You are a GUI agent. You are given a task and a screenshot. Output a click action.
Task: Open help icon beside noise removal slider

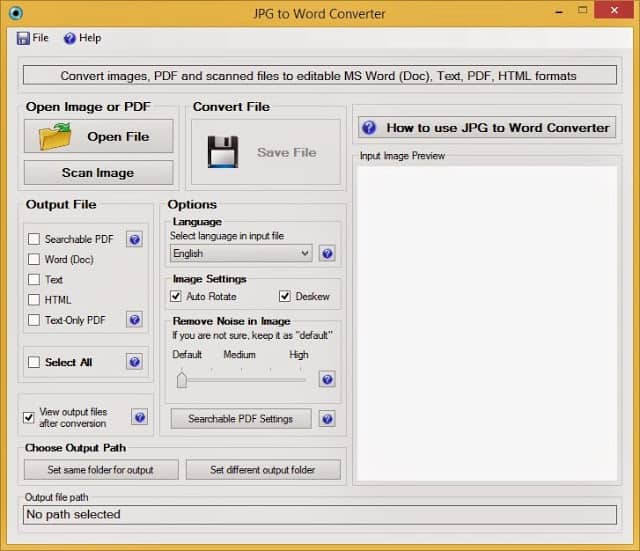coord(327,380)
